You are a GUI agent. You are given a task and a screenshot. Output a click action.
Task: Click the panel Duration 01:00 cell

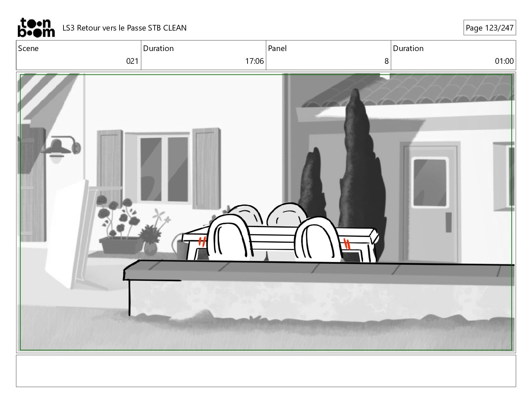click(x=453, y=55)
